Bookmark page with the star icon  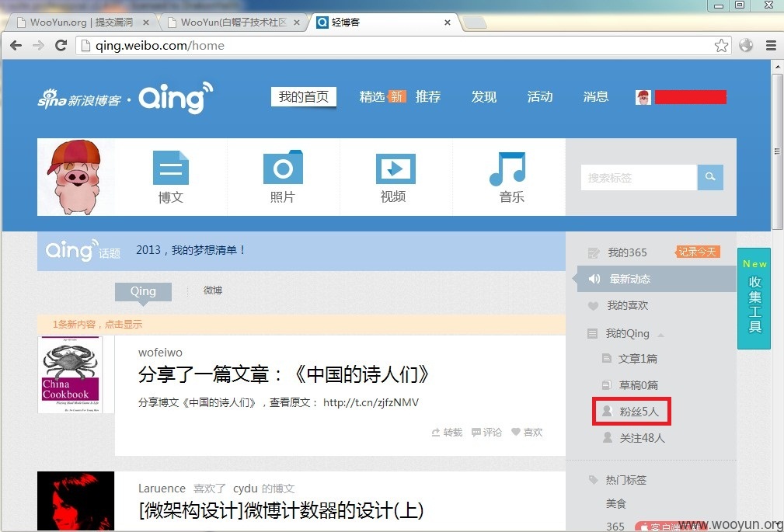coord(721,46)
